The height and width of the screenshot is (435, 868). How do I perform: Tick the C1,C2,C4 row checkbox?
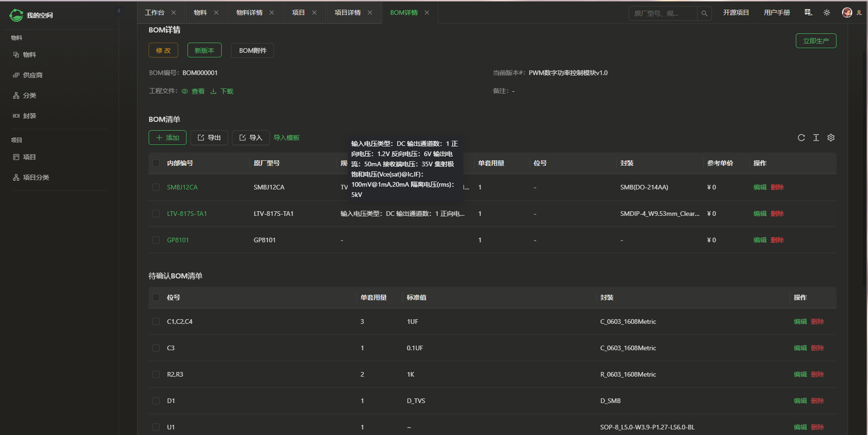click(156, 322)
